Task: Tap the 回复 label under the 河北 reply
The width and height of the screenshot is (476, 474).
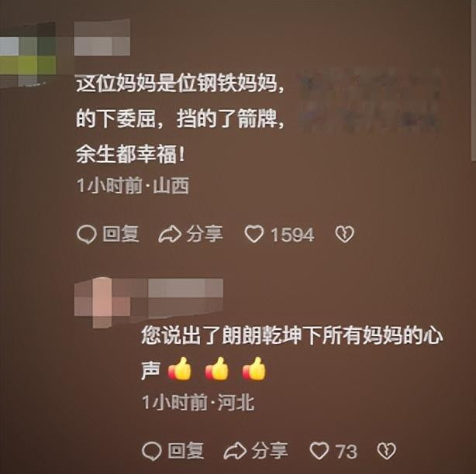Action: (186, 451)
